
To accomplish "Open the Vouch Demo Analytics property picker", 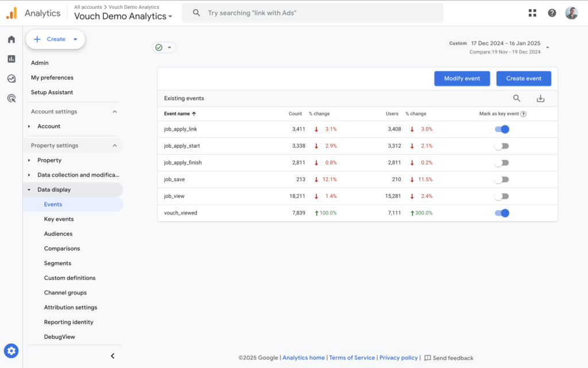I will pos(123,16).
